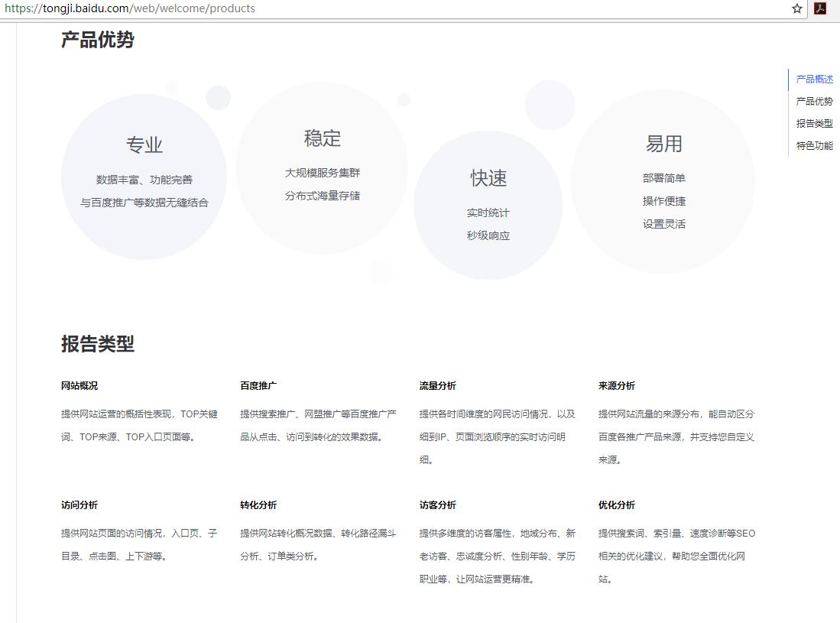Click 数据丰富、功能完善 text
This screenshot has width=840, height=623.
coord(144,180)
